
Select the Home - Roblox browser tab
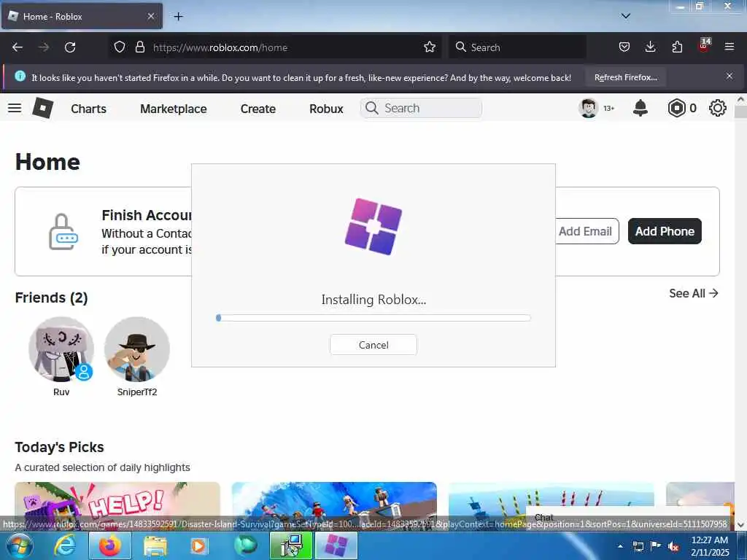pos(82,16)
